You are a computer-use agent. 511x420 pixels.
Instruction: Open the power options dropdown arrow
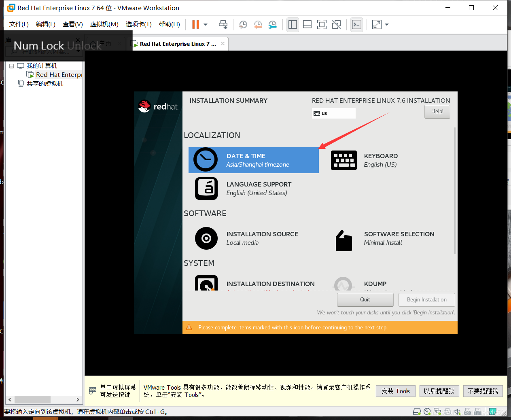point(206,25)
